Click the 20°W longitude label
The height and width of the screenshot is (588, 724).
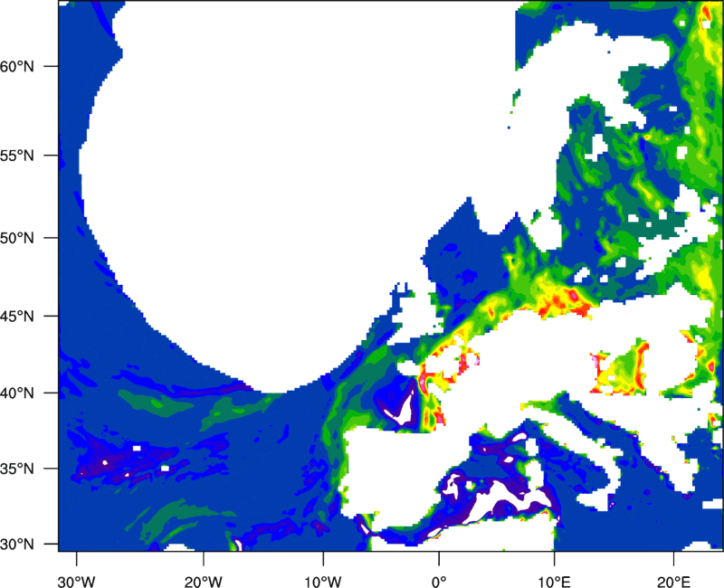203,582
